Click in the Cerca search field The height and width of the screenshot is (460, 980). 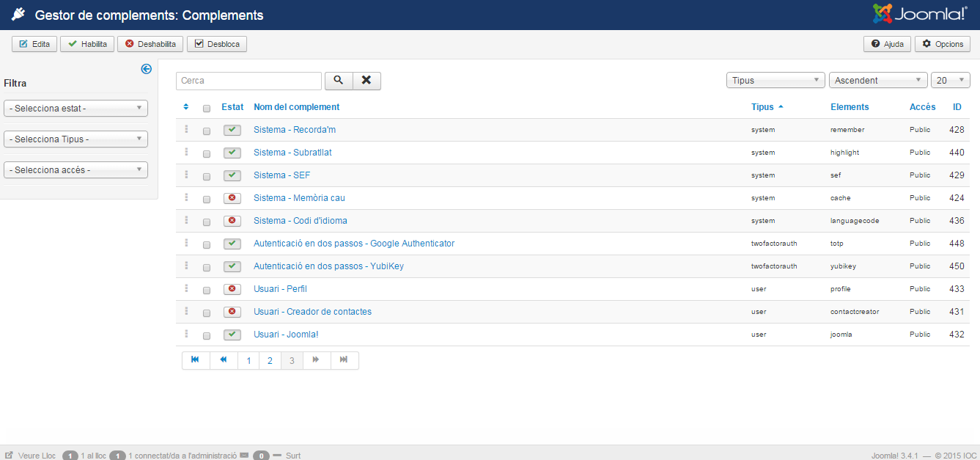(248, 81)
